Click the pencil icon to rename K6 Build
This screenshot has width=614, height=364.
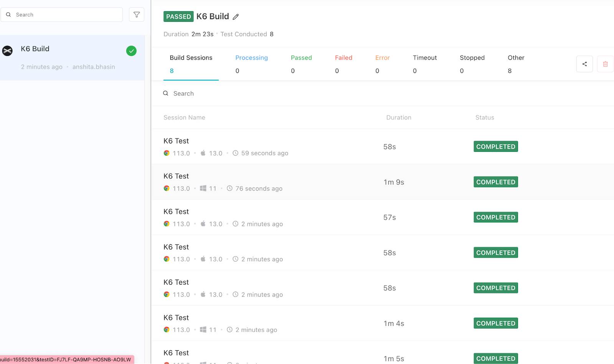236,16
